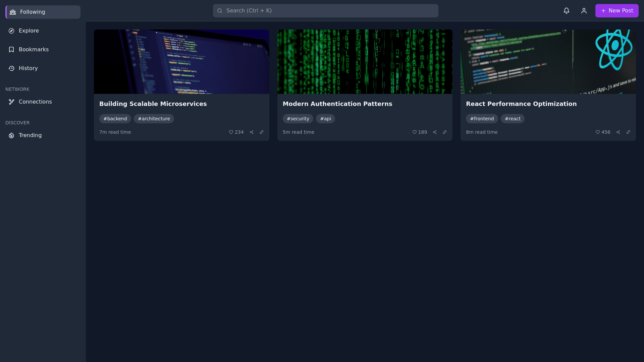644x362 pixels.
Task: Open the user profile icon
Action: point(584,11)
